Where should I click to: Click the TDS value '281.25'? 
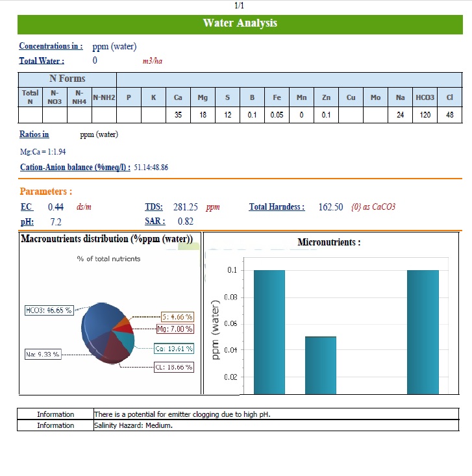(186, 207)
